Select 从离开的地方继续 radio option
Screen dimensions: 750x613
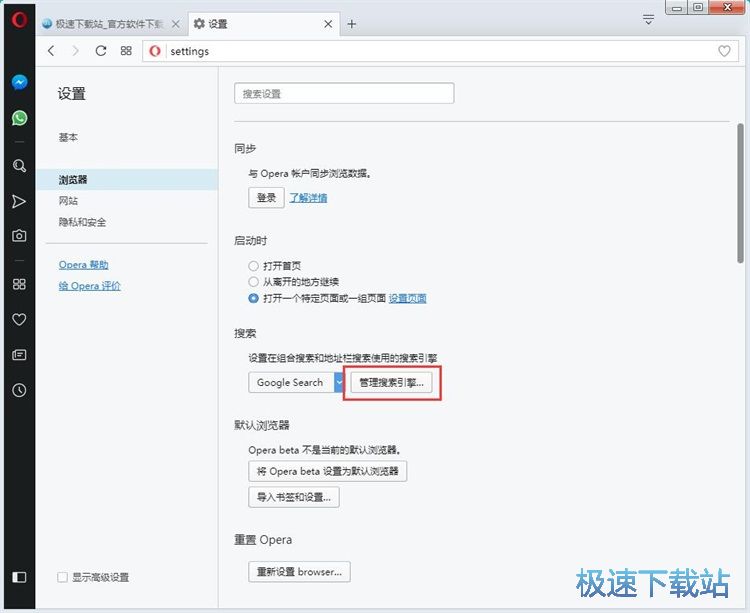[254, 282]
